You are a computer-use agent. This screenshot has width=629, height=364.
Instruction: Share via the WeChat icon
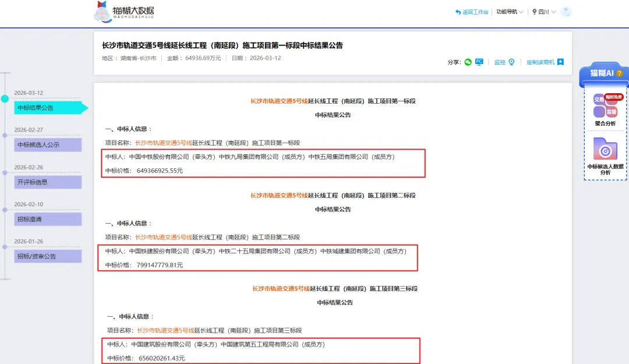tap(468, 62)
